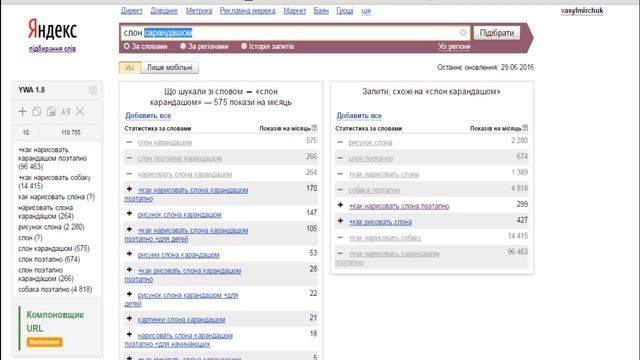
Task: Open 'Директ' in top navigation
Action: pos(131,11)
